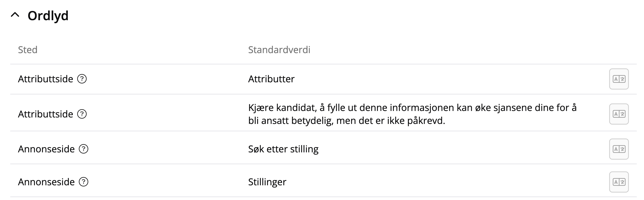Click Attributtside label in the Attributter row
Screen dimensions: 644x200
pyautogui.click(x=45, y=79)
